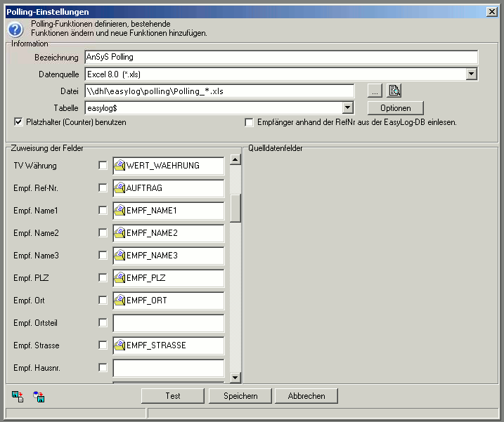Browse for file with the ... button
This screenshot has height=422, width=504.
coord(375,91)
